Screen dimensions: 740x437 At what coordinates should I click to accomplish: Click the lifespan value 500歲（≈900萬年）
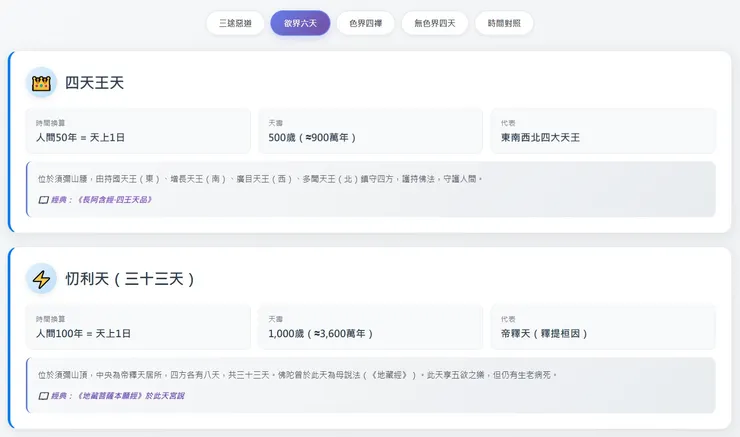312,137
